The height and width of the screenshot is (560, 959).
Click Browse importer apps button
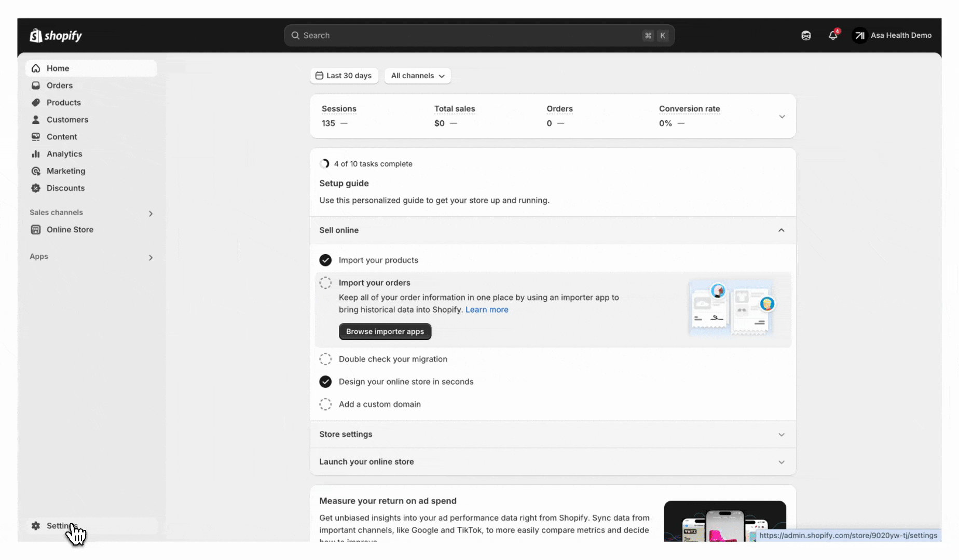[385, 331]
